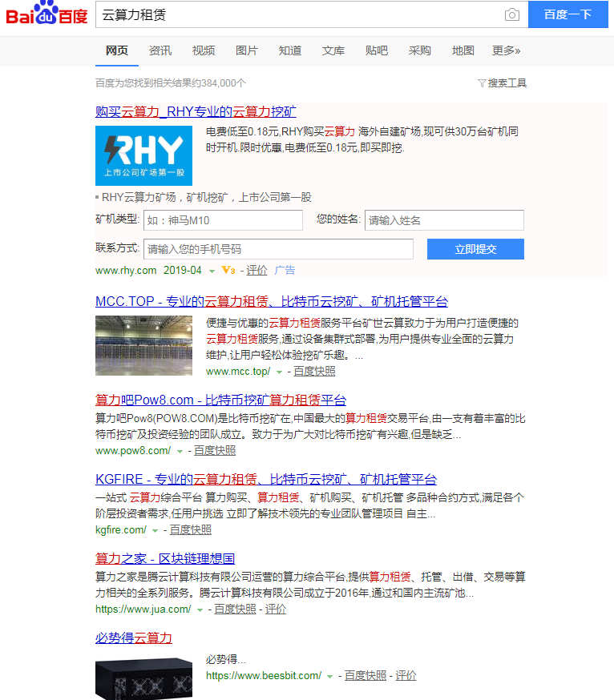Screen dimensions: 614x700
Task: Open 算力吧Pow8.com result title
Action: 220,400
